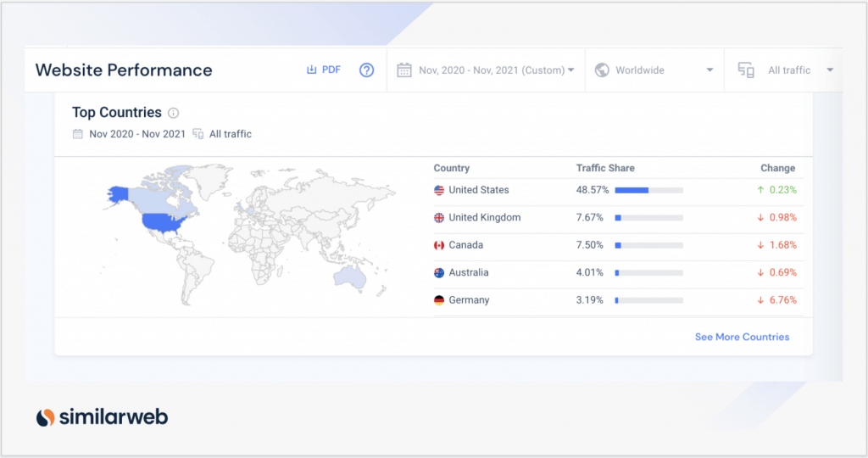Click the info icon next to Top Countries
The height and width of the screenshot is (458, 868).
(173, 113)
